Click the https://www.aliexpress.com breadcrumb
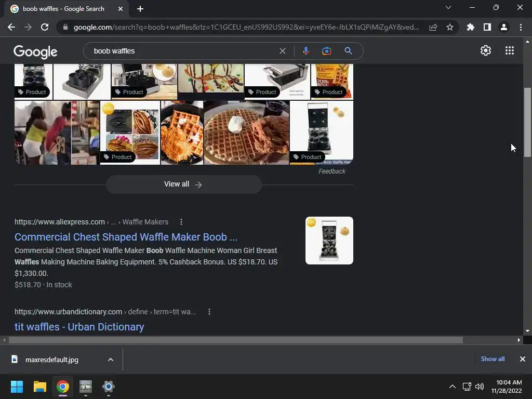532x399 pixels. click(60, 222)
